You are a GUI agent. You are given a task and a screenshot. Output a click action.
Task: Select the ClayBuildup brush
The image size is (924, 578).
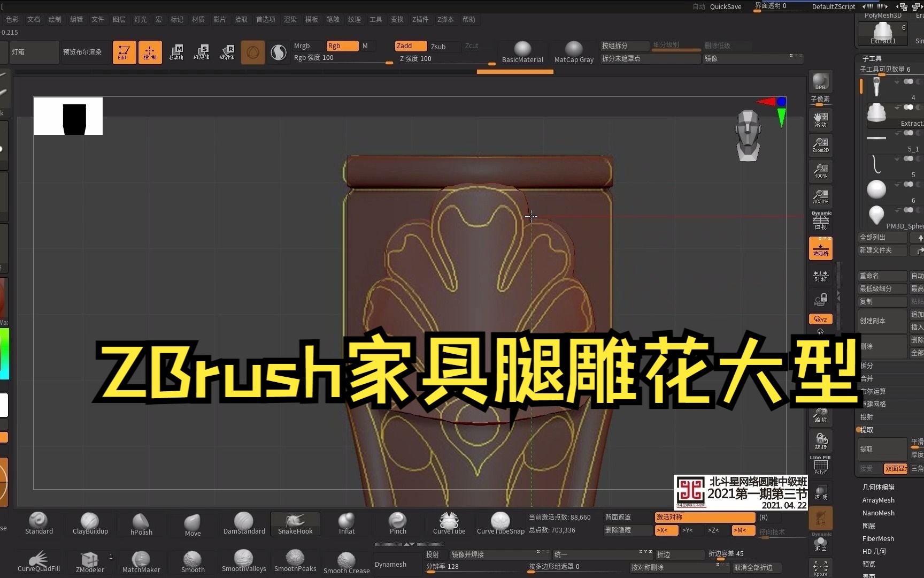[90, 523]
